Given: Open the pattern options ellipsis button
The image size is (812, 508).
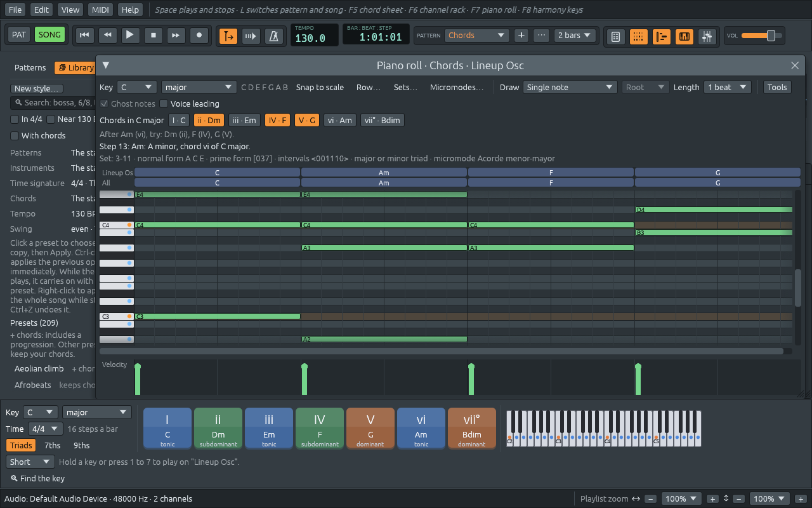Looking at the screenshot, I should (x=542, y=36).
